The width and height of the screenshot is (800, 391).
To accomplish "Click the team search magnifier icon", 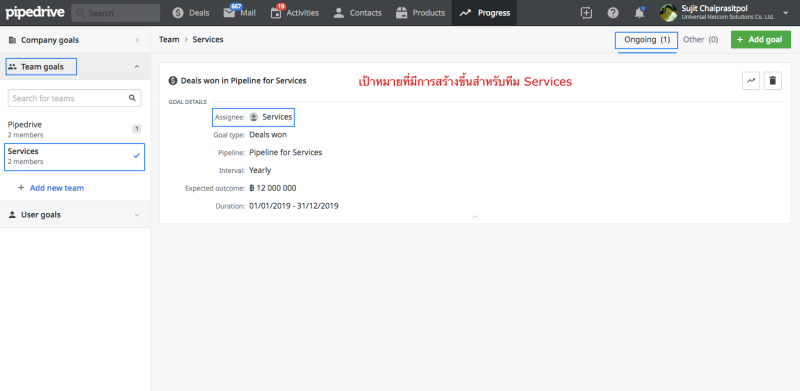I will pos(132,98).
